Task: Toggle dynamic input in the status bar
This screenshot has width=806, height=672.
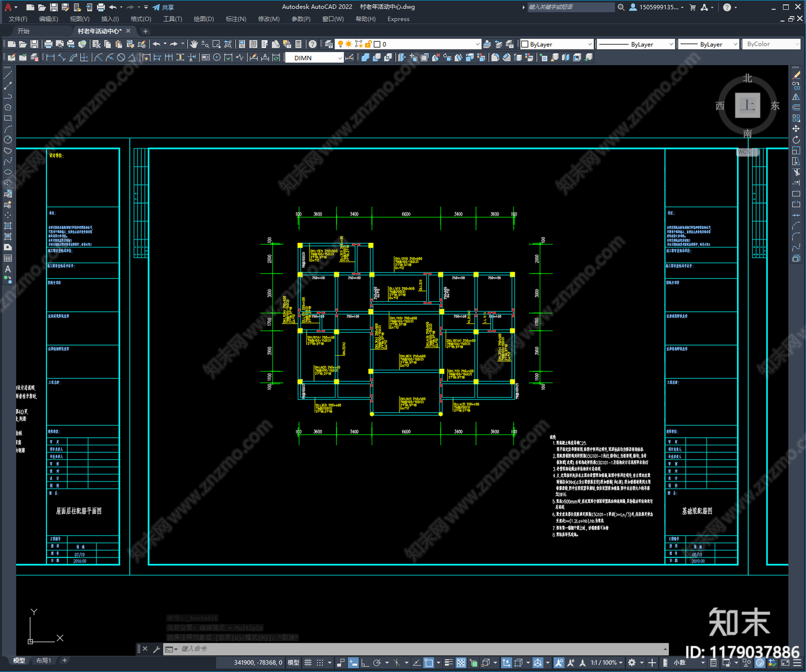Action: pyautogui.click(x=353, y=662)
